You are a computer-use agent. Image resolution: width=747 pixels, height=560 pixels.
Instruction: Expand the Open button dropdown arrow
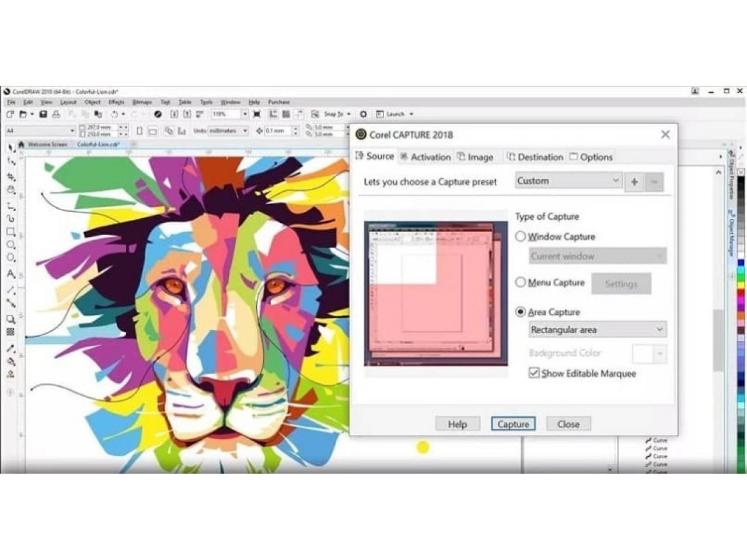32,114
